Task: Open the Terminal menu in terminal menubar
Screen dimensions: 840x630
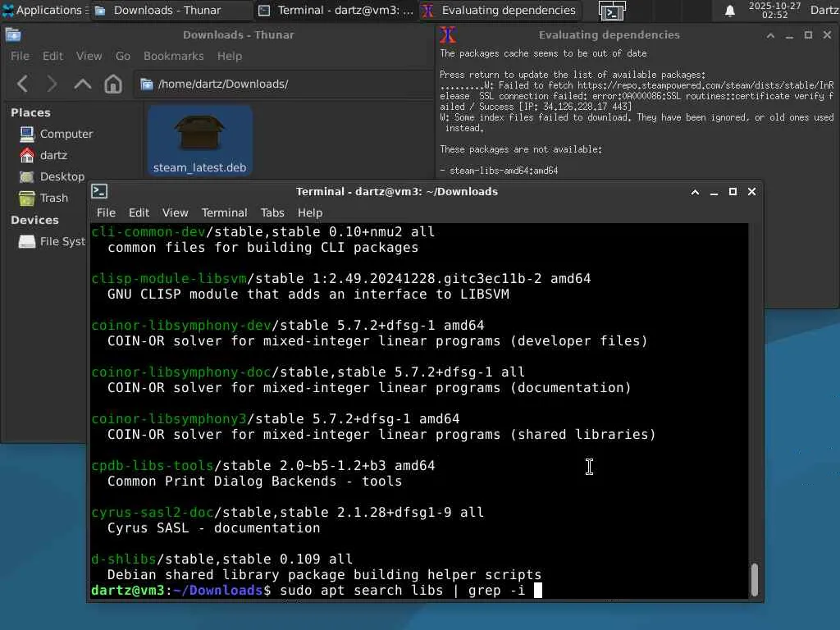Action: click(x=225, y=212)
